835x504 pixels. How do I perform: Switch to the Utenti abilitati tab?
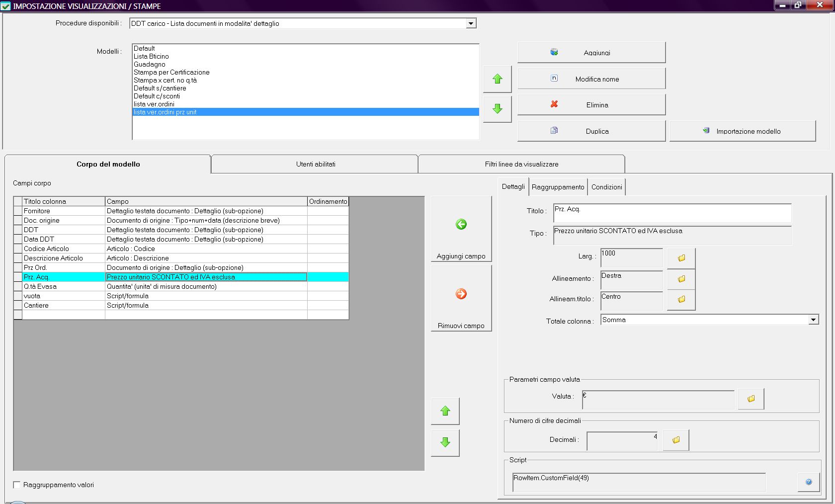point(315,164)
